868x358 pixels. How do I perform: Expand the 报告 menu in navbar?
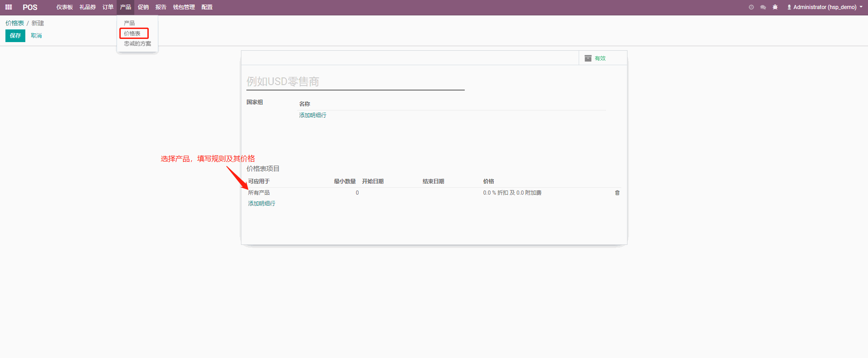pos(160,7)
